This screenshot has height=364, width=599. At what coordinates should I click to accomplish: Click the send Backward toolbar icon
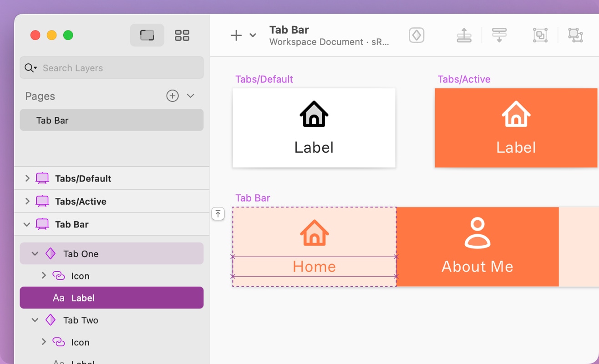(499, 35)
